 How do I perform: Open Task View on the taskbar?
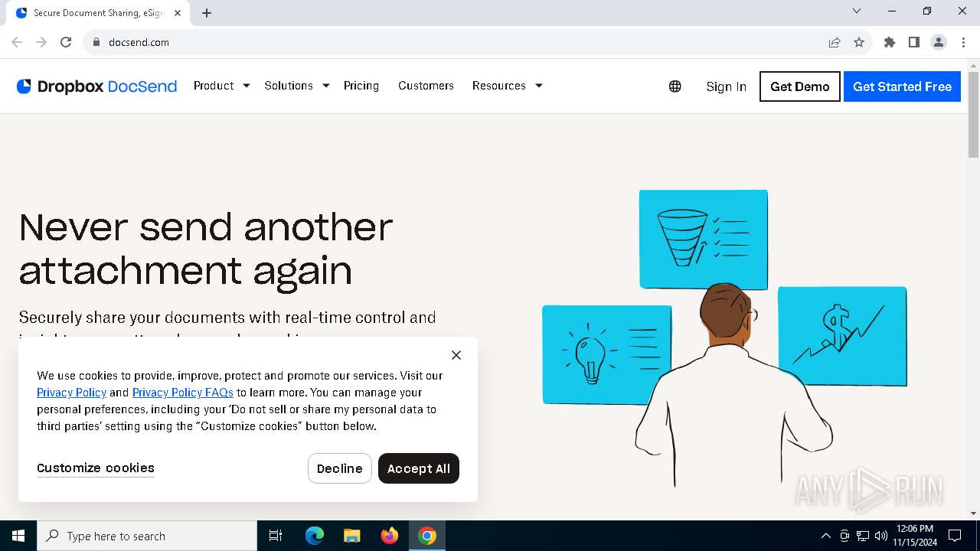point(276,536)
